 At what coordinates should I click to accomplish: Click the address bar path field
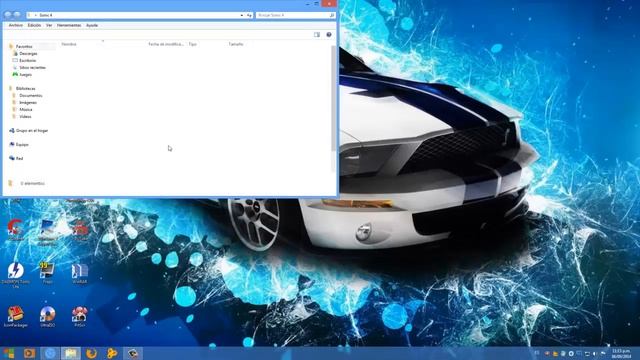pyautogui.click(x=139, y=15)
